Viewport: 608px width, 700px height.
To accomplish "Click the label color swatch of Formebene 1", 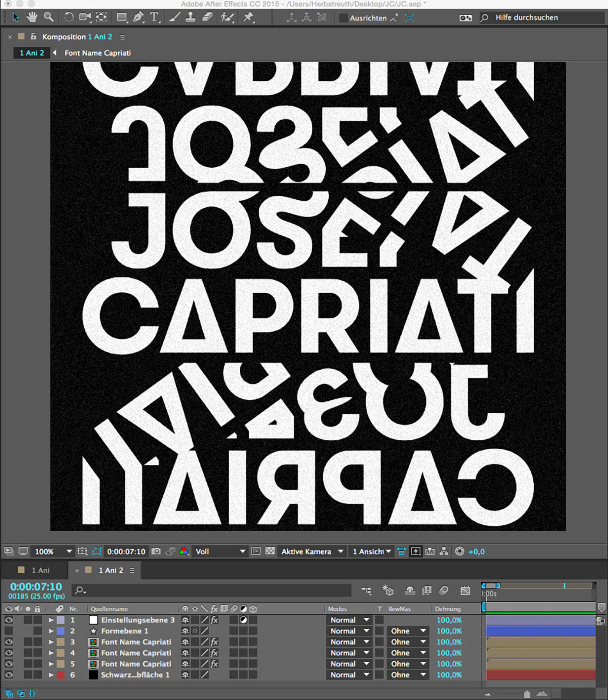I will point(61,631).
